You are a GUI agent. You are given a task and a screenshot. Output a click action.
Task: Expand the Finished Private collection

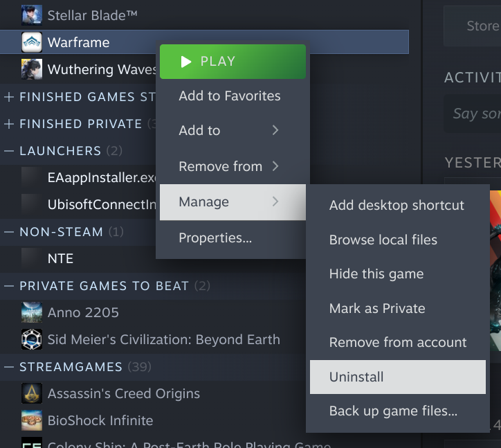9,124
